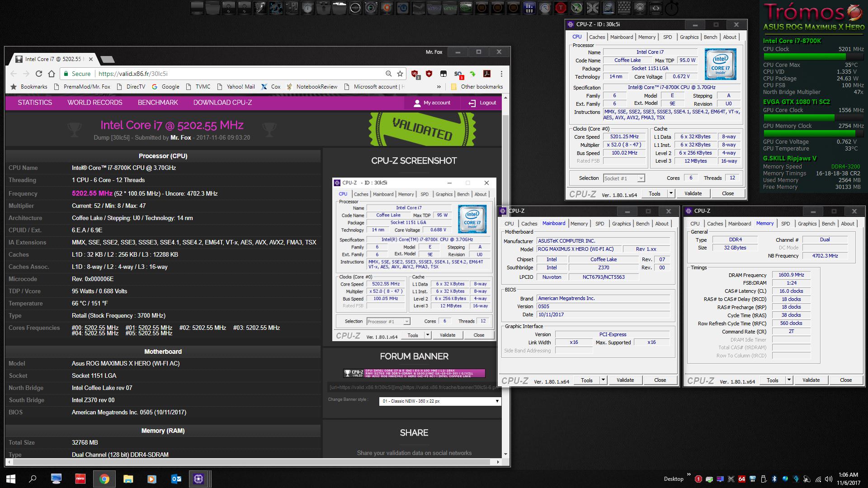
Task: Open the uBlock Origin extension
Action: click(x=415, y=74)
